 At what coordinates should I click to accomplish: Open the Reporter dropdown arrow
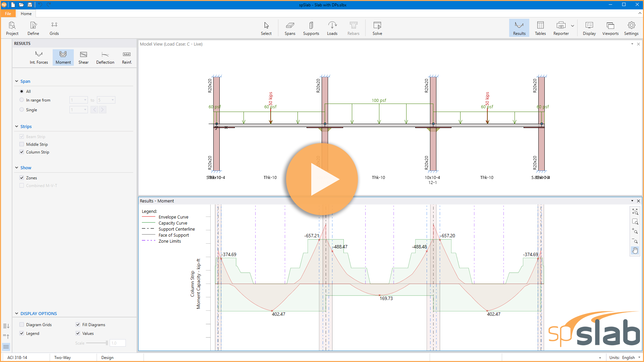[572, 26]
